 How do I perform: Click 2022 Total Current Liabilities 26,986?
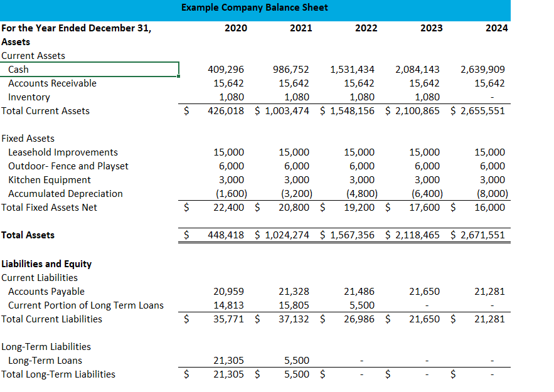pyautogui.click(x=359, y=319)
